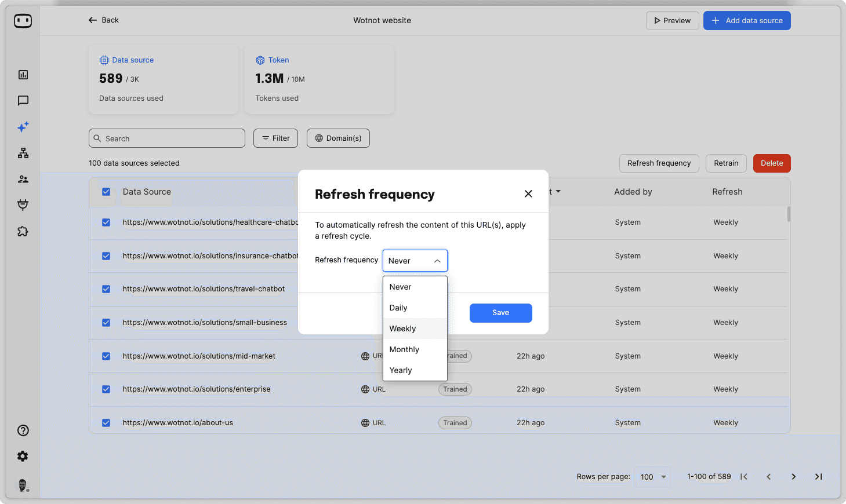Open the help question mark icon
The image size is (846, 504).
point(23,430)
